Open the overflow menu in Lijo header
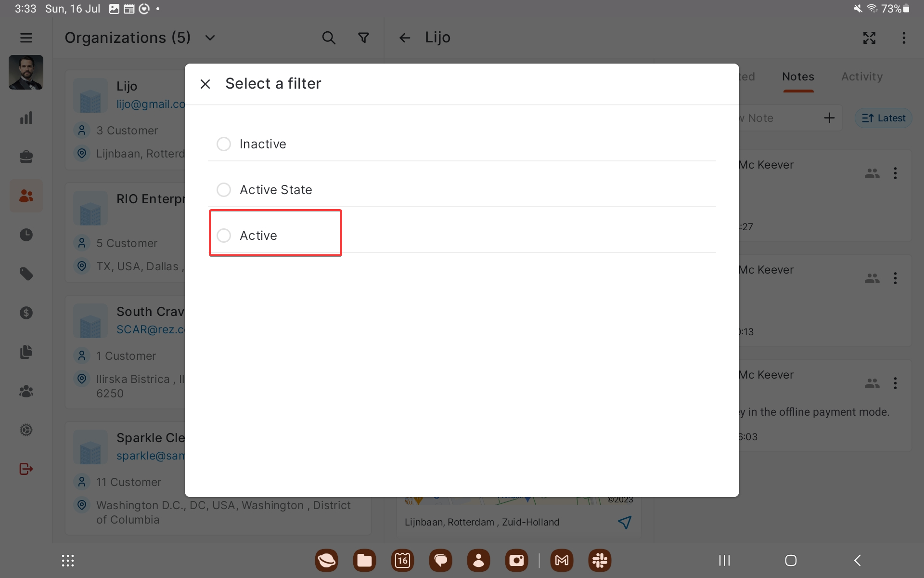This screenshot has height=578, width=924. coord(904,38)
